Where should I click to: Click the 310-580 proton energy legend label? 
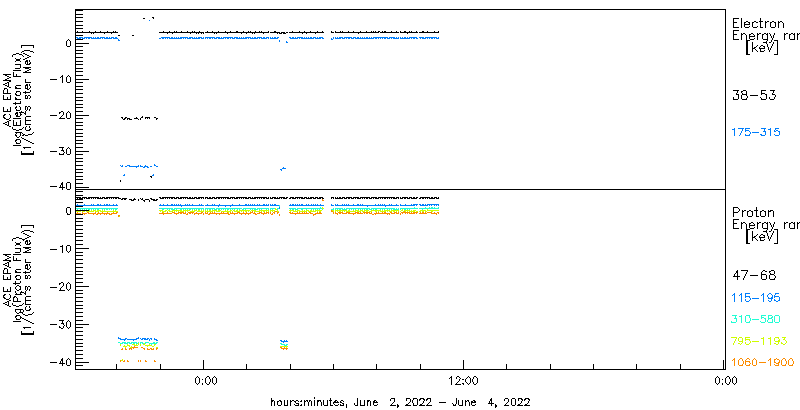pos(757,319)
